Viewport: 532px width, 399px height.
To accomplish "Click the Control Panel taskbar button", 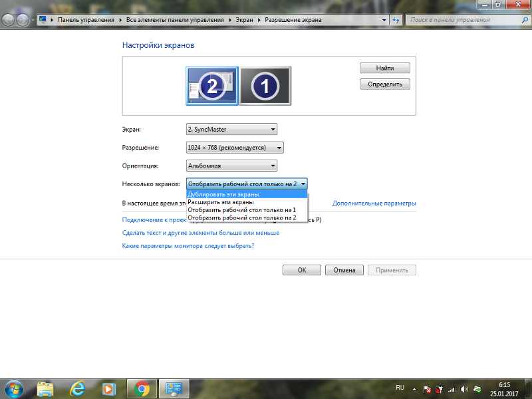I will [x=174, y=389].
